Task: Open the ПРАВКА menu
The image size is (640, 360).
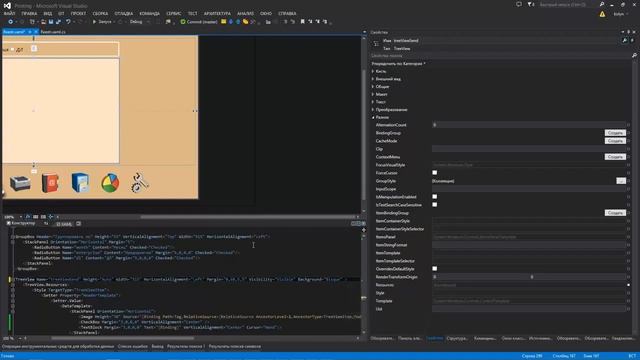Action: pos(29,13)
